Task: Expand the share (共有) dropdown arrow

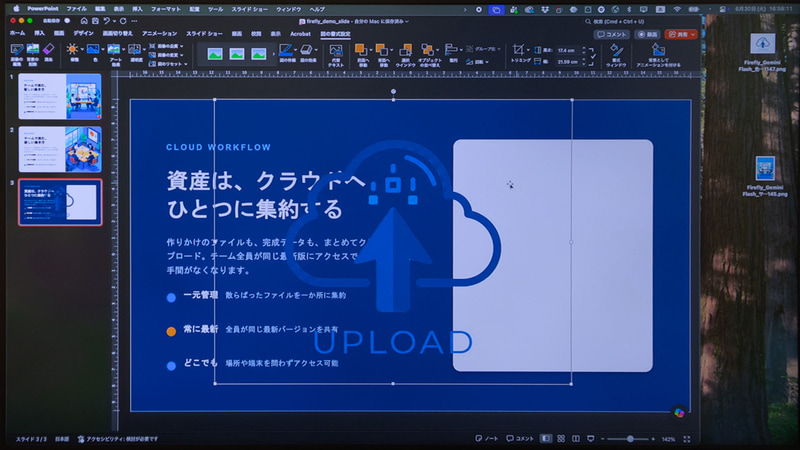Action: 693,34
